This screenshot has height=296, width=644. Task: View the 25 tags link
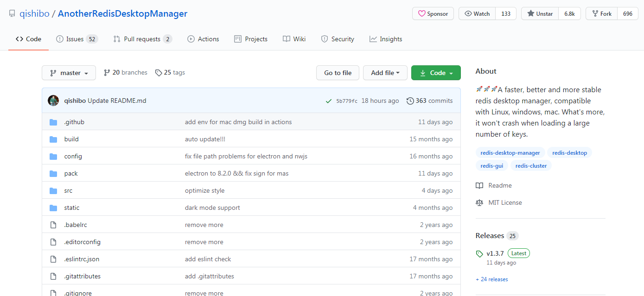click(170, 73)
